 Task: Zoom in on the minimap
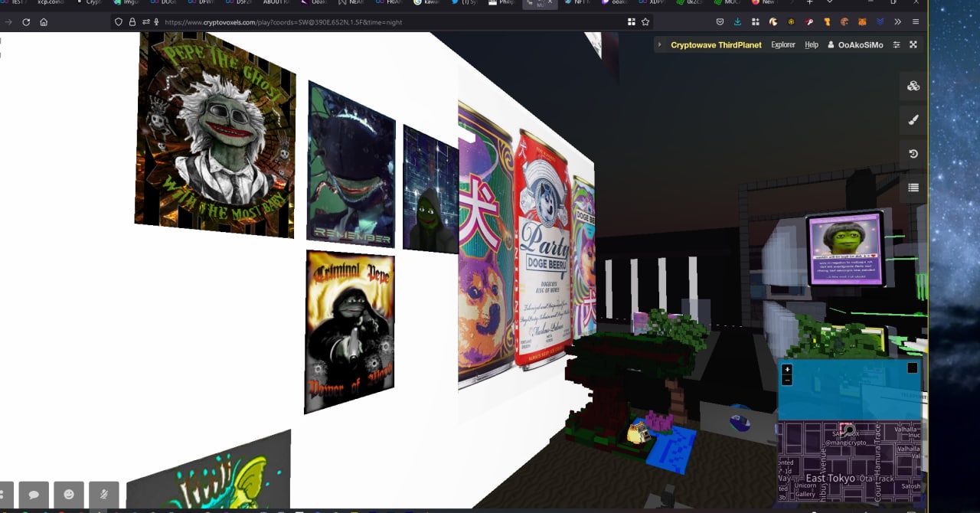787,369
